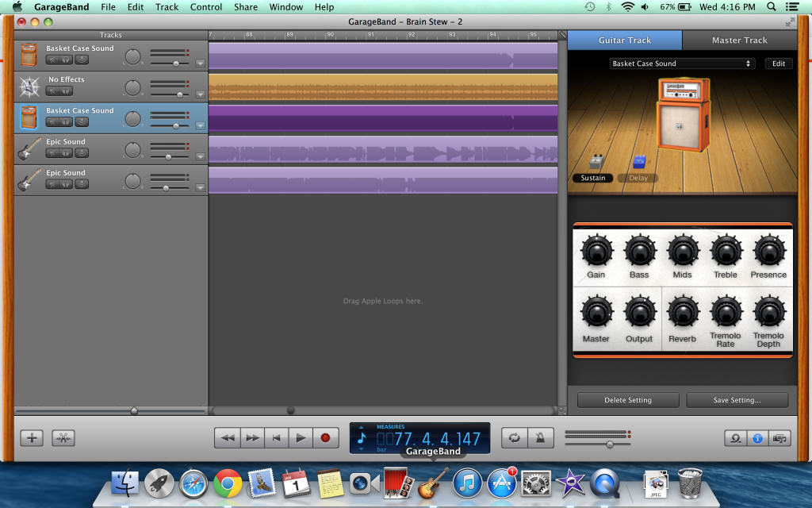Screen dimensions: 812x508
Task: Click the Gain knob on the amp
Action: [x=596, y=251]
